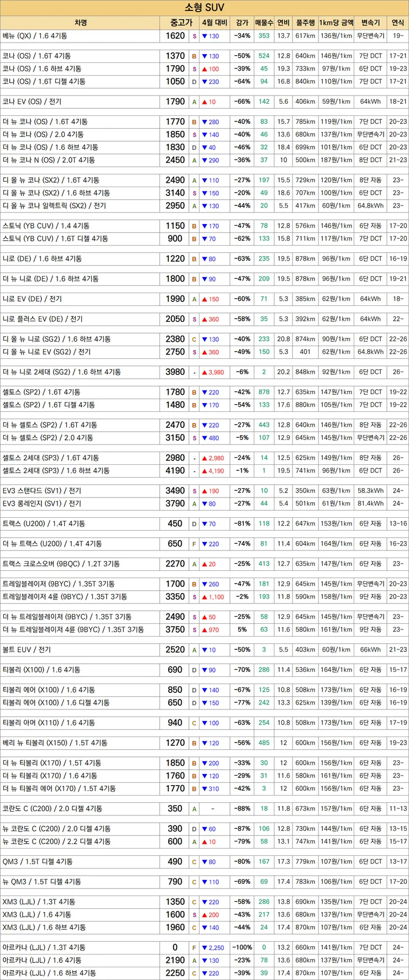Click '66kWh' in 볼트 EUV row
Image resolution: width=409 pixels, height=980 pixels.
coord(370,650)
